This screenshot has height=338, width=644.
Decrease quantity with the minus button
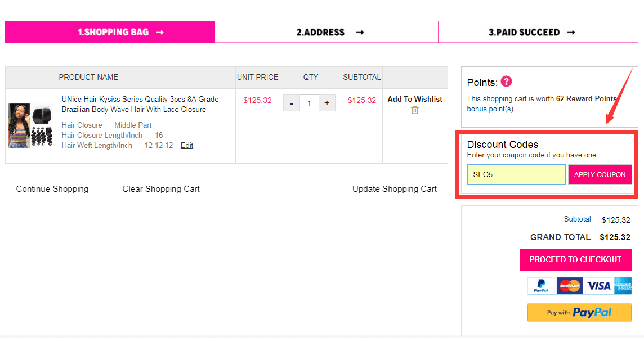click(x=292, y=103)
